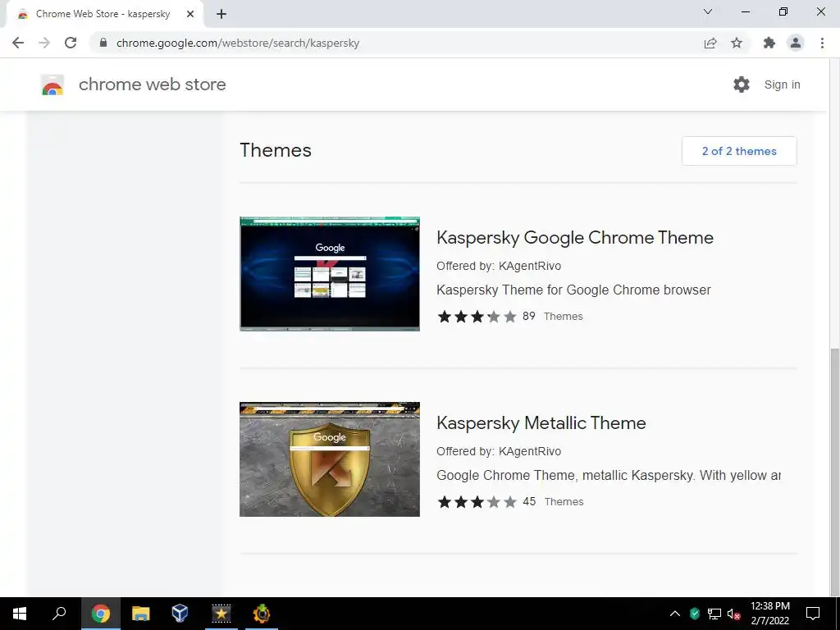
Task: Open the Extensions puzzle menu
Action: point(769,43)
